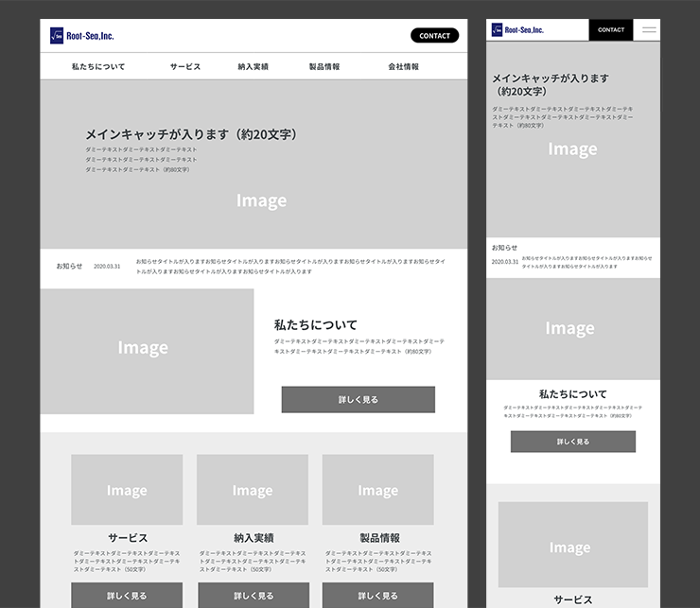Click the mobile お知らせ label

point(504,248)
